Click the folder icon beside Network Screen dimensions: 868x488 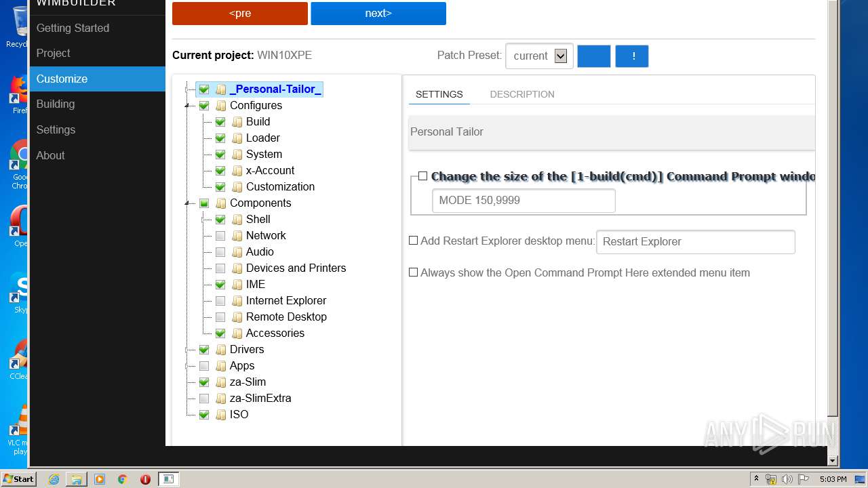click(x=237, y=236)
